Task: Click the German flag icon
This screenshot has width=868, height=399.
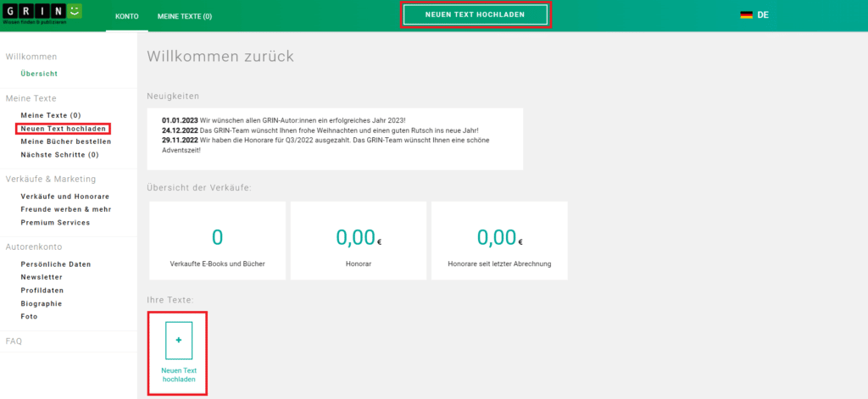Action: 746,15
